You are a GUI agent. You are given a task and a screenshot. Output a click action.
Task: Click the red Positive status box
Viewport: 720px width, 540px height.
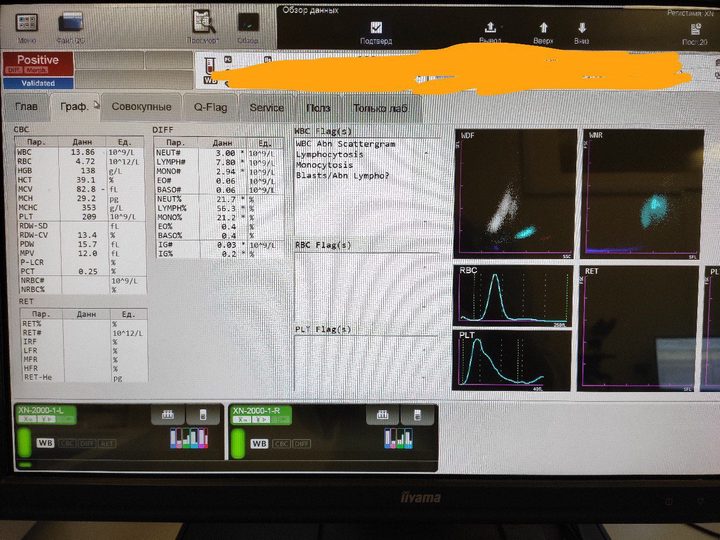pos(38,63)
